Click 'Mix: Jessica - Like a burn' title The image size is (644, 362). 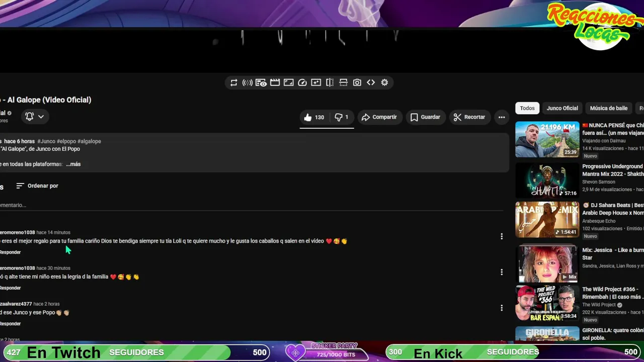coord(613,253)
